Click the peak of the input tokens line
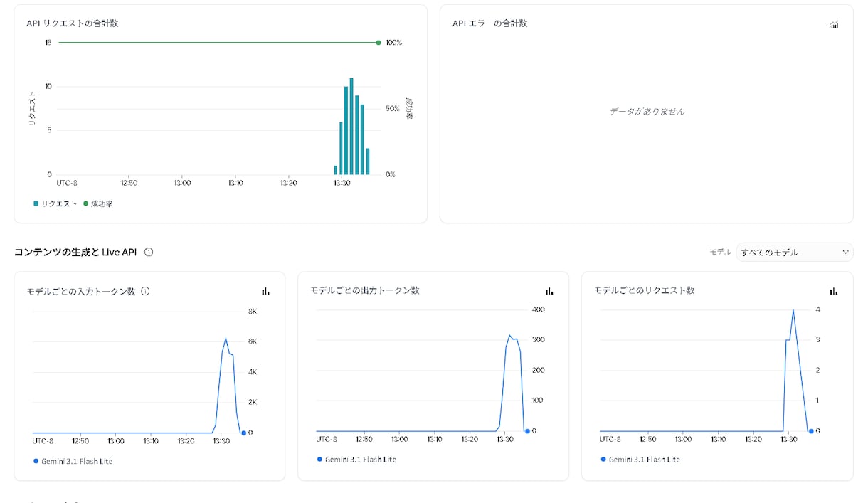 (226, 339)
